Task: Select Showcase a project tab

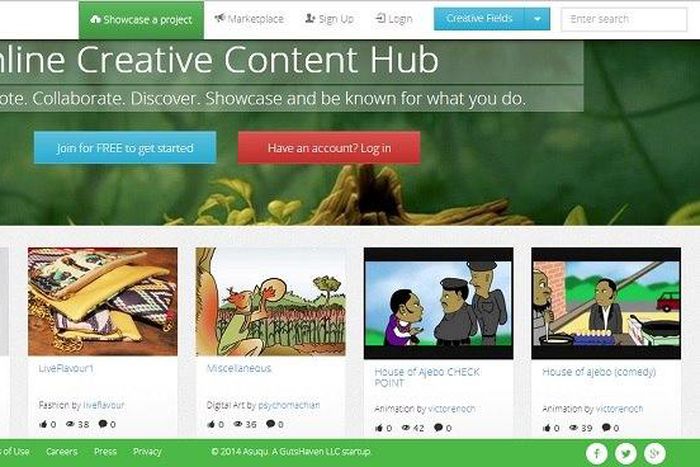Action: 142,20
